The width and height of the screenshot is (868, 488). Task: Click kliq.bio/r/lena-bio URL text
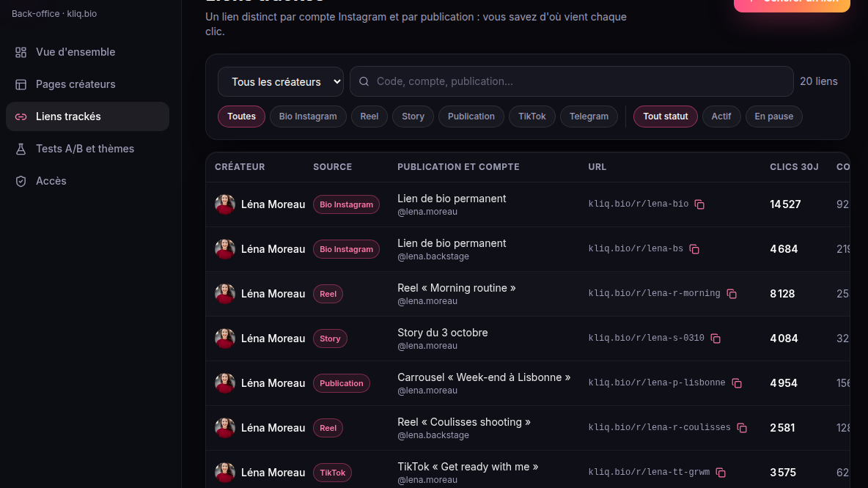pyautogui.click(x=639, y=204)
